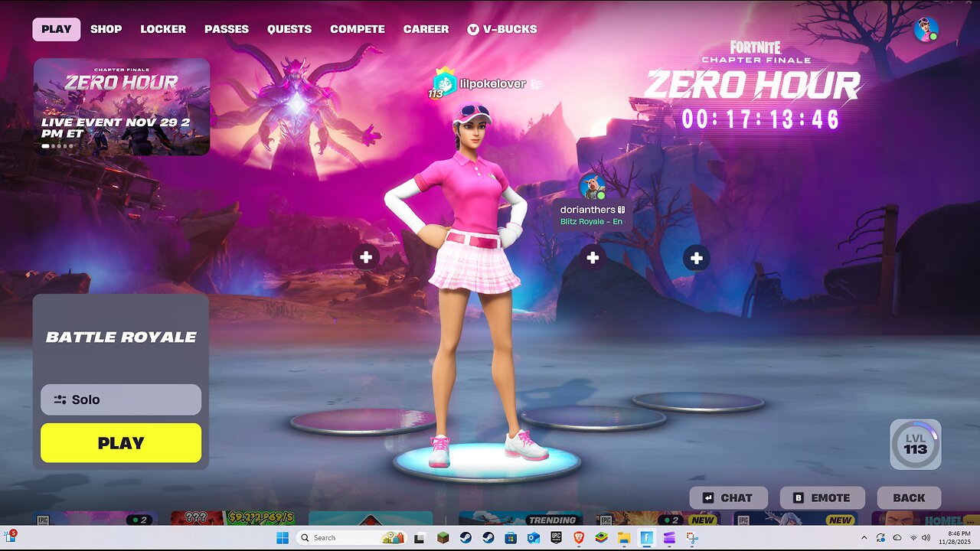Invite a friend using the rightmost plus icon

click(x=696, y=258)
